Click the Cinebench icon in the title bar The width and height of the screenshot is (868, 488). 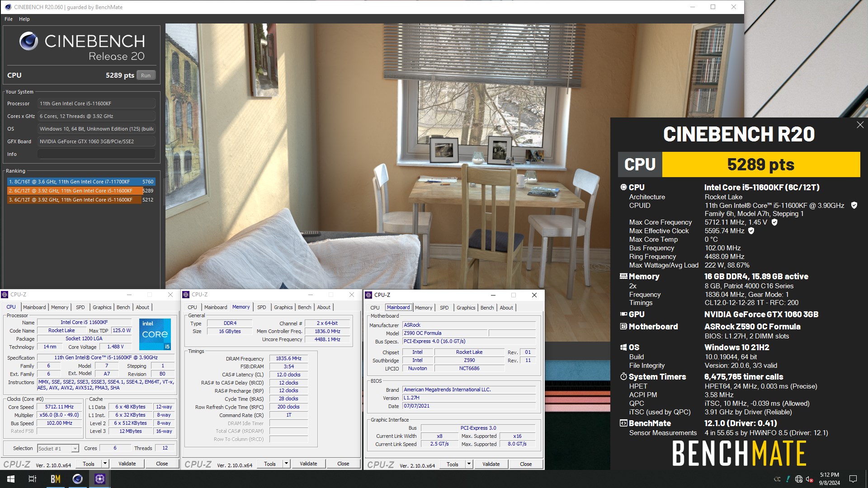click(x=8, y=7)
